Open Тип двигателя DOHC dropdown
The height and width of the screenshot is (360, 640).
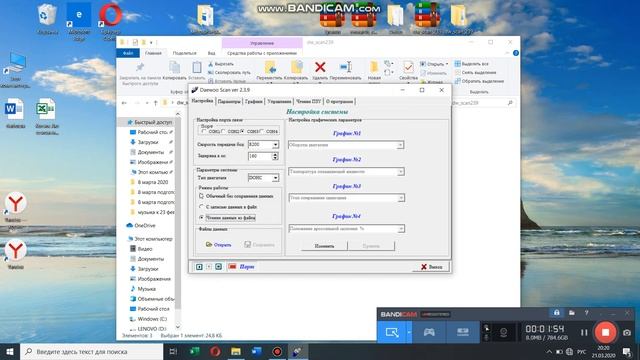tap(276, 178)
